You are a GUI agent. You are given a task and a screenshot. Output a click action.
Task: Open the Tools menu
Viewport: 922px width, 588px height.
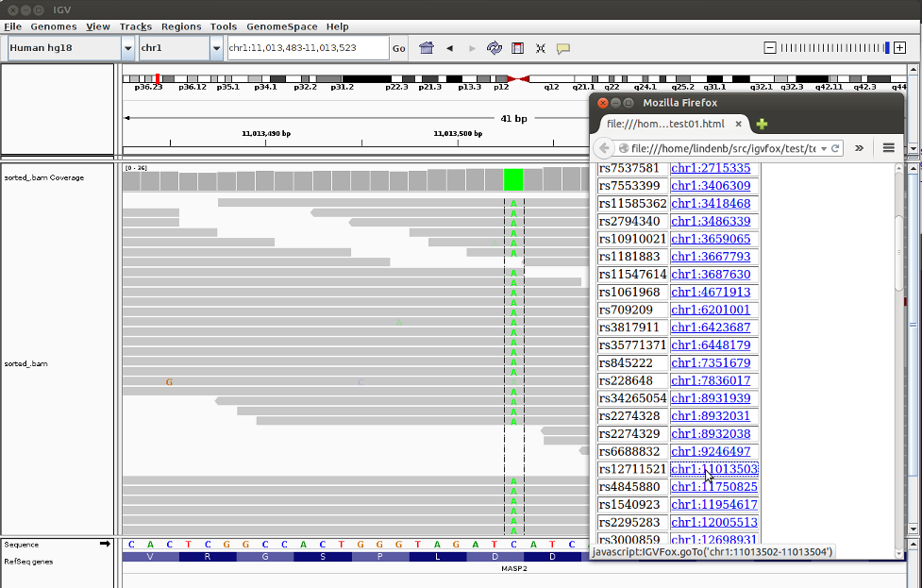[224, 26]
